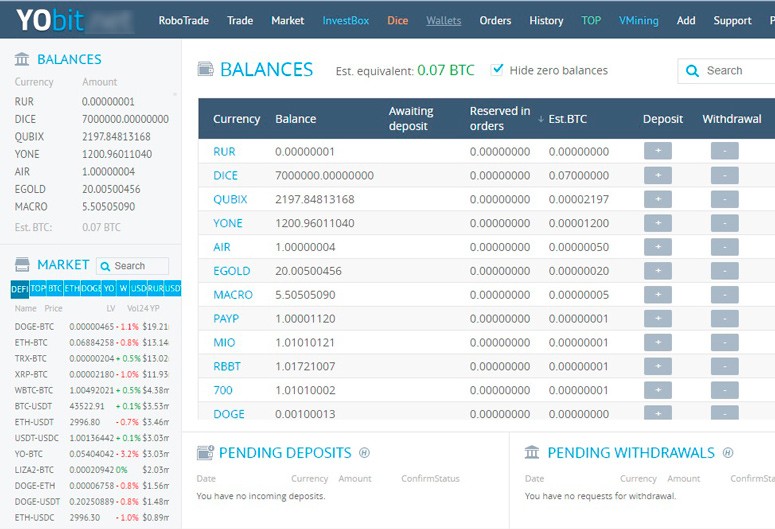Click the market stall icon beside MARKET
The image size is (775, 529).
(x=22, y=264)
